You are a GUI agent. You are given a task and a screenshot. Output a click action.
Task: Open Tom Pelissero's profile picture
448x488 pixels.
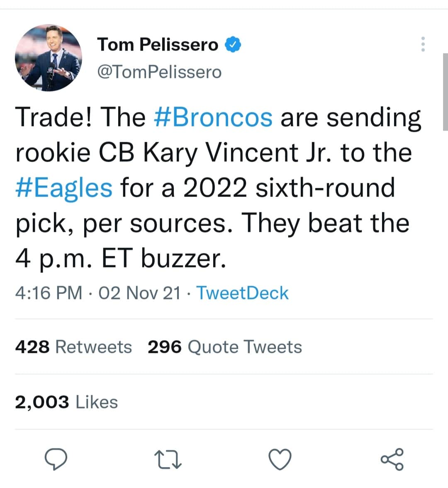point(48,58)
